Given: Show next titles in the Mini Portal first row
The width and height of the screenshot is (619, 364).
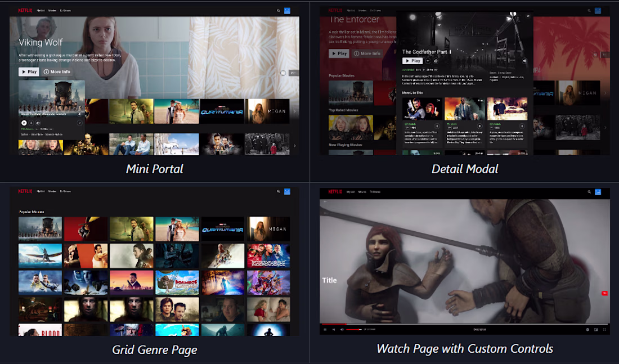Looking at the screenshot, I should click(294, 111).
